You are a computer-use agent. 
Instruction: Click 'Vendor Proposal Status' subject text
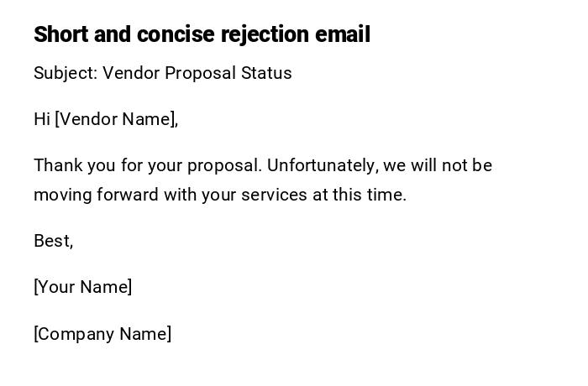coord(197,73)
